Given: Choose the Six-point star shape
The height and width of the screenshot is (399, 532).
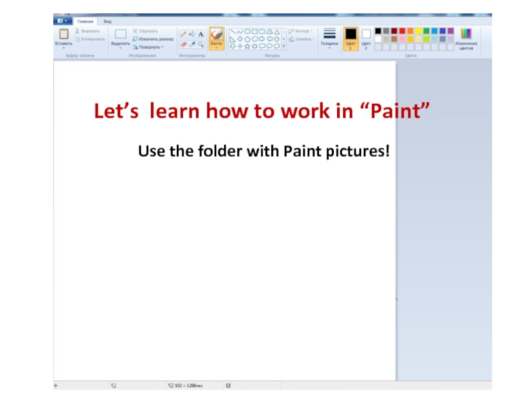Looking at the screenshot, I should (255, 46).
